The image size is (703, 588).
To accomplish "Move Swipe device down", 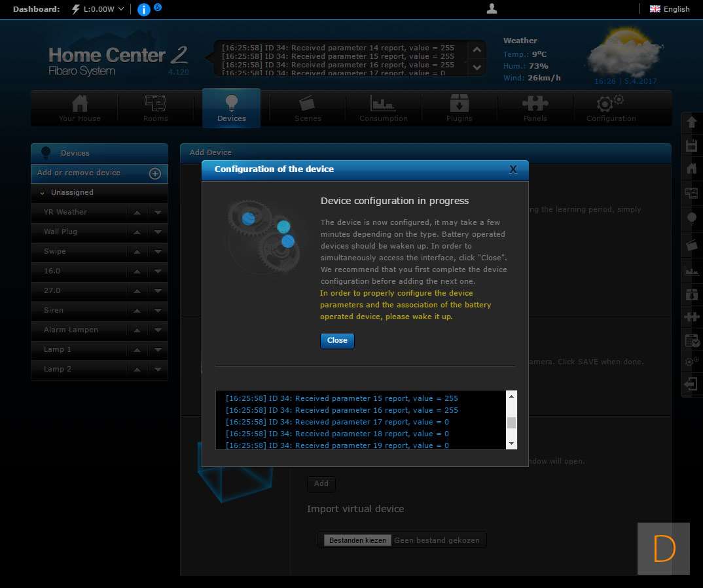I will (158, 252).
